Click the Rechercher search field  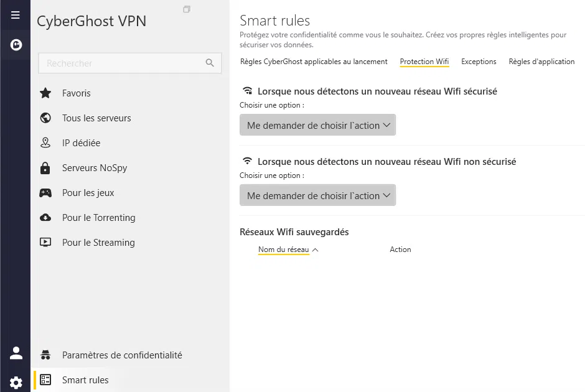pos(121,63)
